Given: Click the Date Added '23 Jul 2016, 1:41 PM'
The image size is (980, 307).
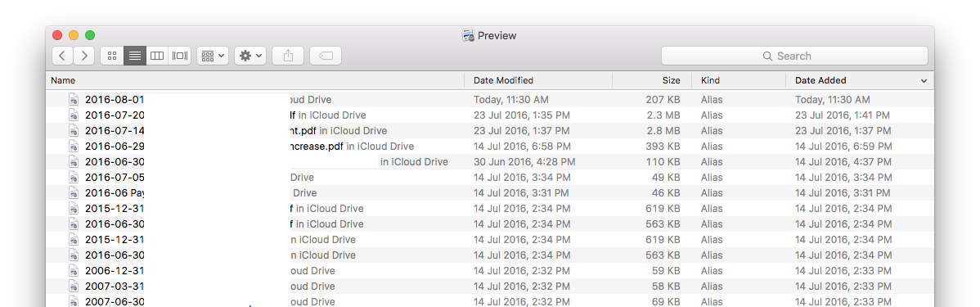Looking at the screenshot, I should 843,115.
